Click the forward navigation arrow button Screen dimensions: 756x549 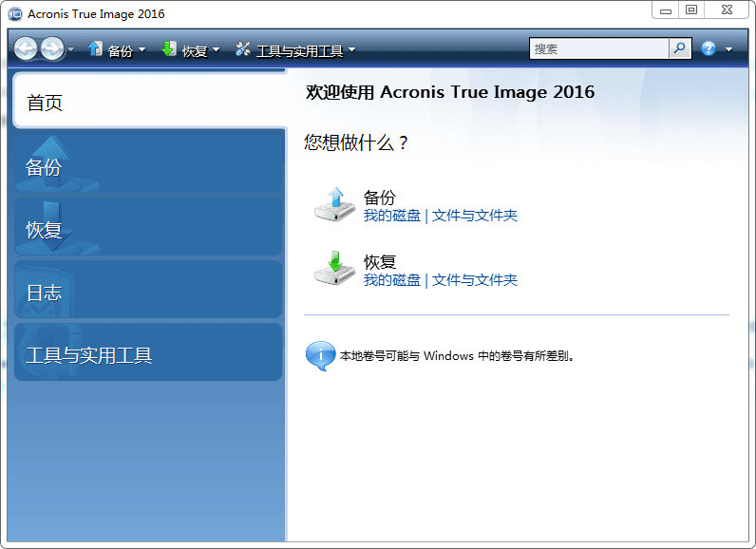point(51,48)
